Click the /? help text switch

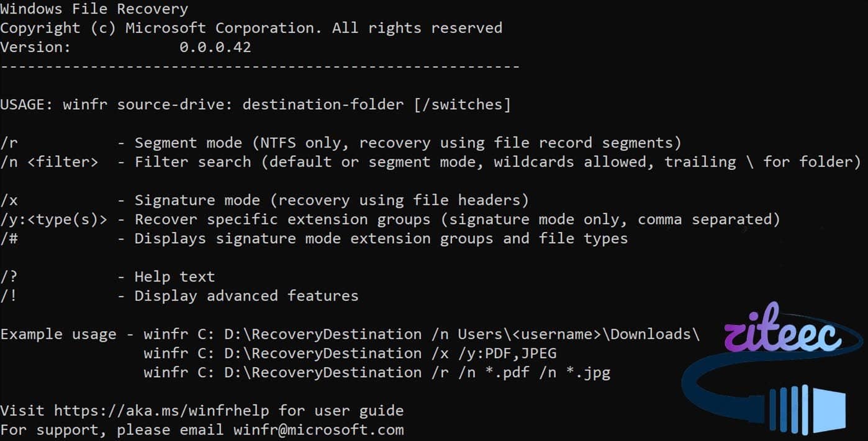tap(9, 277)
